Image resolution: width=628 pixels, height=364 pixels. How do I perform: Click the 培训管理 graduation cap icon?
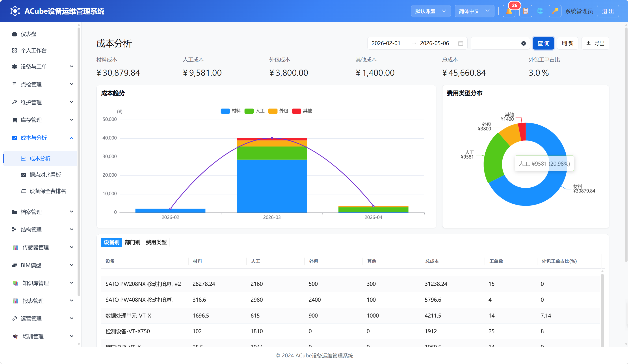[x=15, y=336]
